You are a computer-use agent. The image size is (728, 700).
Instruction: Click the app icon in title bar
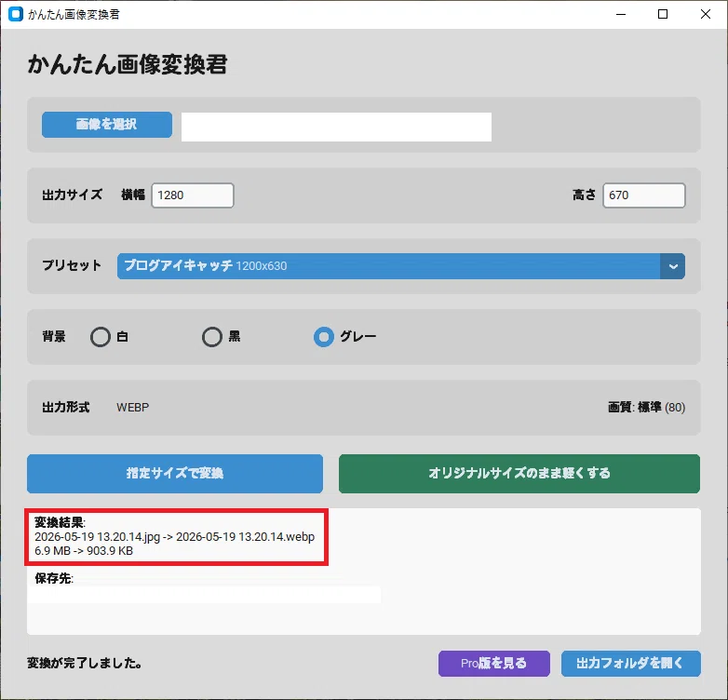(16, 14)
